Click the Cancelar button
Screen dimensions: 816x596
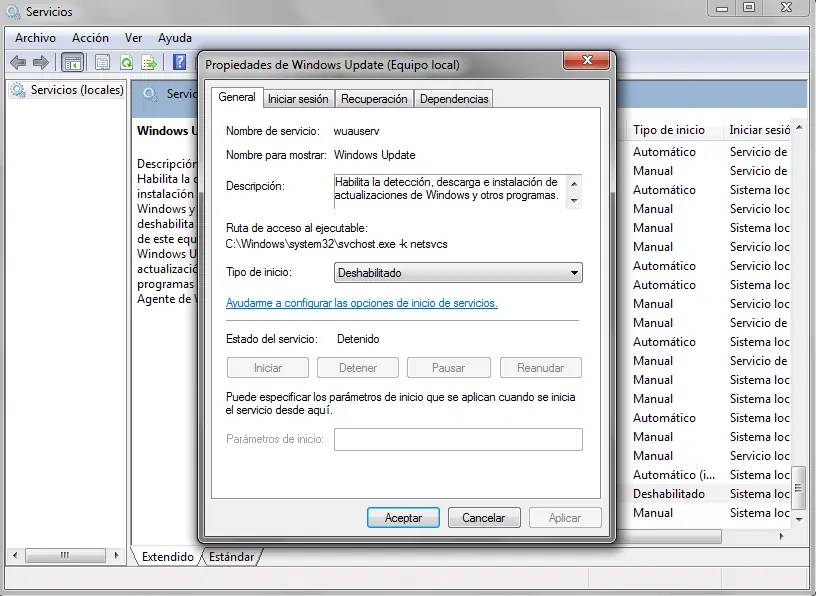[484, 518]
